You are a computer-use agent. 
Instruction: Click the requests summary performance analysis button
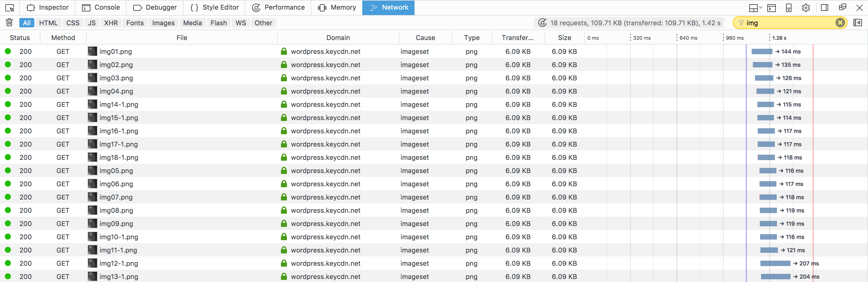[x=542, y=23]
